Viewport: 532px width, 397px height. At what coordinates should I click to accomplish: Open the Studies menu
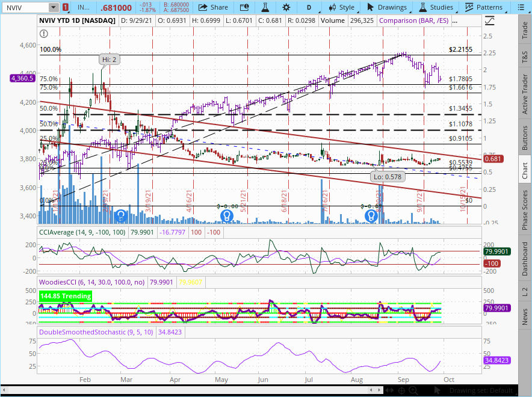point(436,7)
